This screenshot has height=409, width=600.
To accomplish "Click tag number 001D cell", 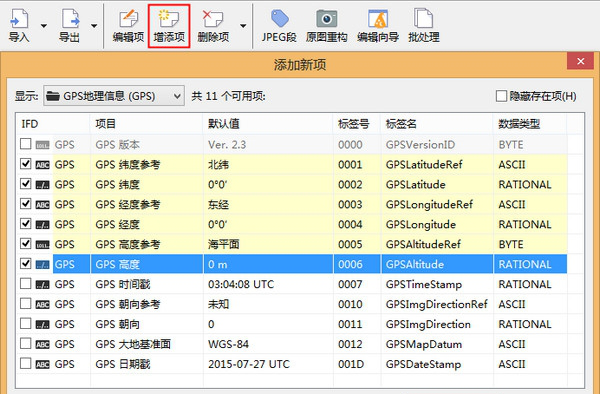I will (x=351, y=364).
